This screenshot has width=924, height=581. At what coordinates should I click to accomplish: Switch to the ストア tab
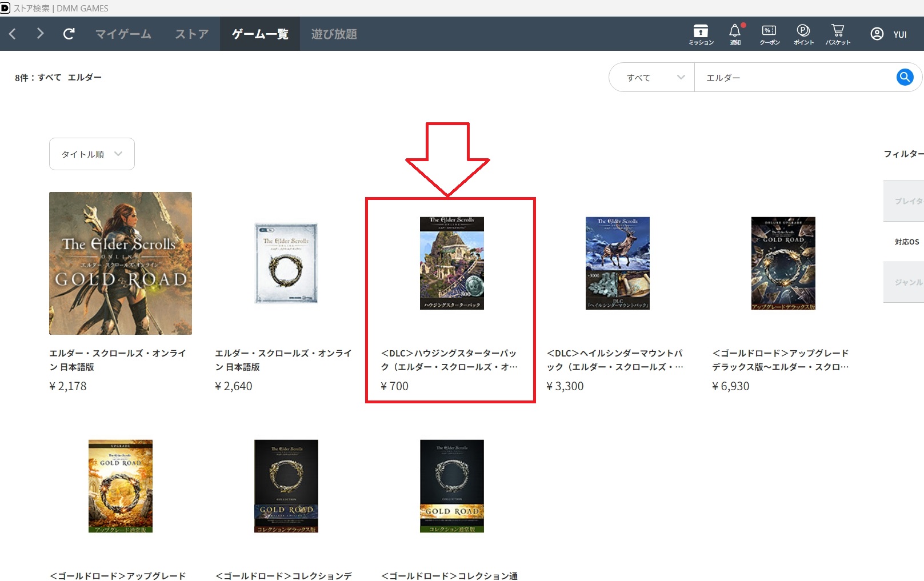[x=191, y=34]
